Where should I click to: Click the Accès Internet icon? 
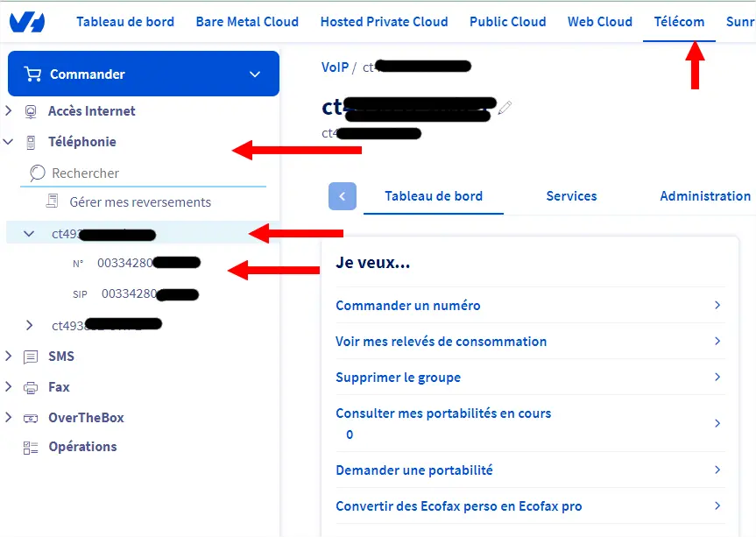(x=31, y=111)
